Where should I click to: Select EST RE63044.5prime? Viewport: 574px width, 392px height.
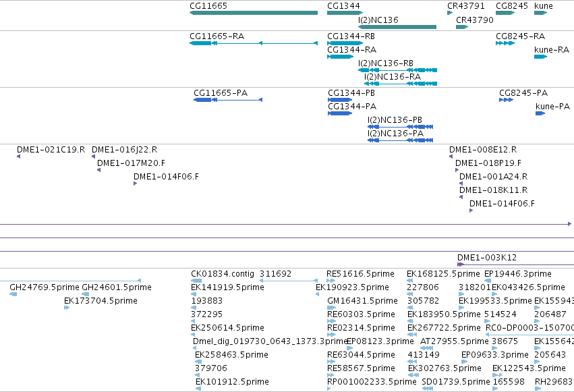(x=361, y=355)
